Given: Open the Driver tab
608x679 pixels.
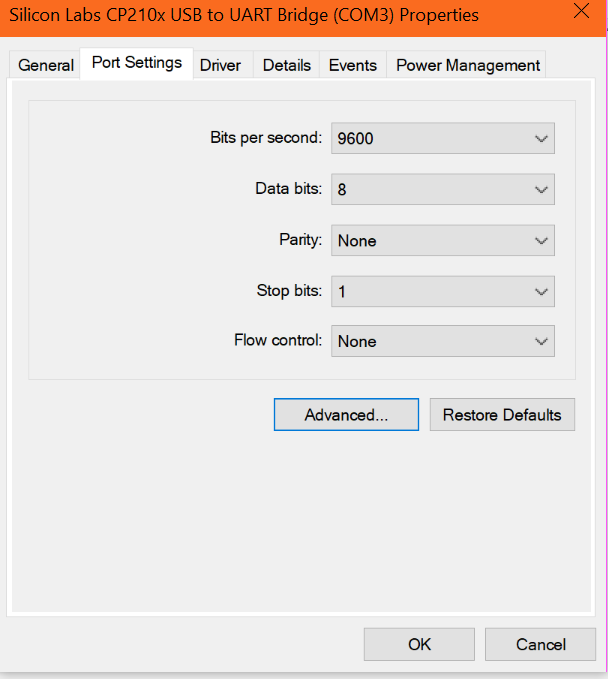Looking at the screenshot, I should 220,65.
